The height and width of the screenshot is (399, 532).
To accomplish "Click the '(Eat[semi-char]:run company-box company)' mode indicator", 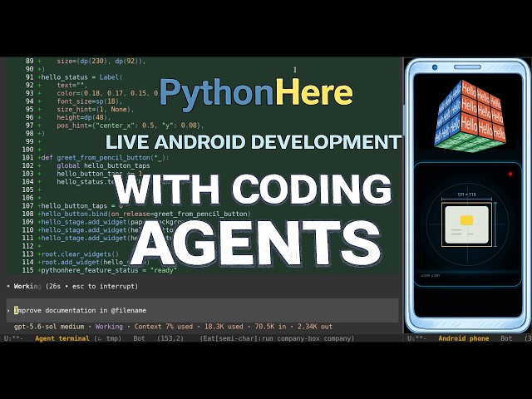I will [x=277, y=338].
